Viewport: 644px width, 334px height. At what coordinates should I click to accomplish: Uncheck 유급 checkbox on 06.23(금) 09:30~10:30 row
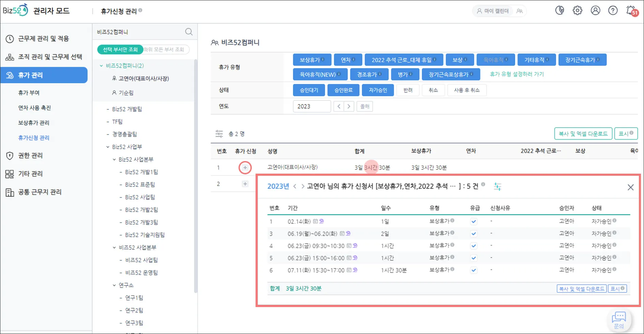coord(474,246)
